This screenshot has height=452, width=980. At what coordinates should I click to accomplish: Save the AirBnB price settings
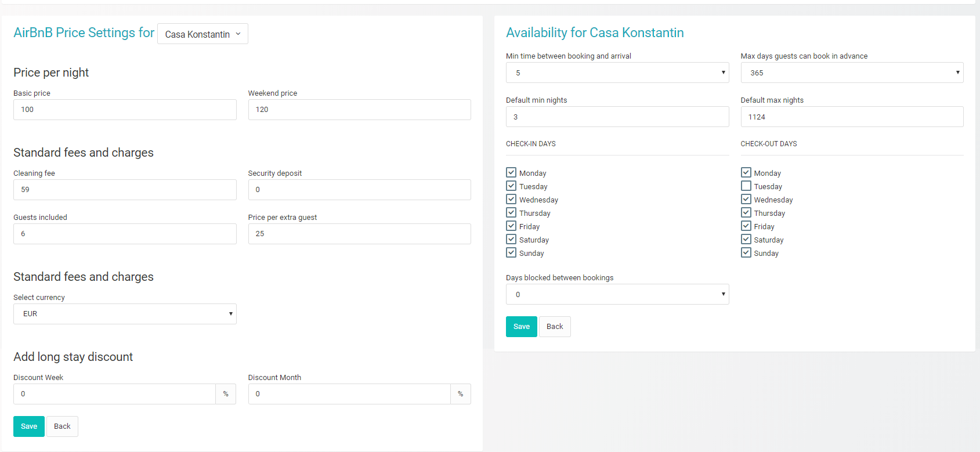[29, 426]
